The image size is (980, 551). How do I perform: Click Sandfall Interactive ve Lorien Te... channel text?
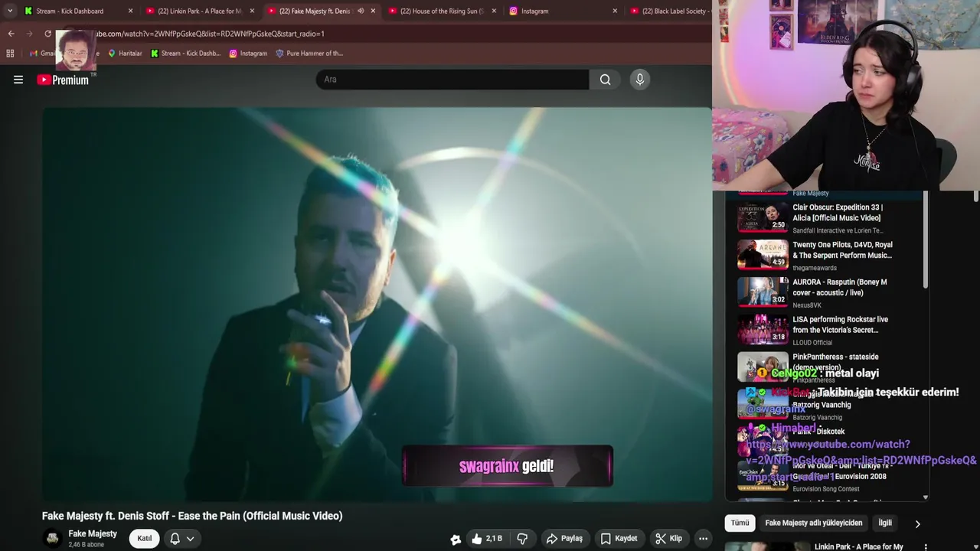(x=838, y=230)
